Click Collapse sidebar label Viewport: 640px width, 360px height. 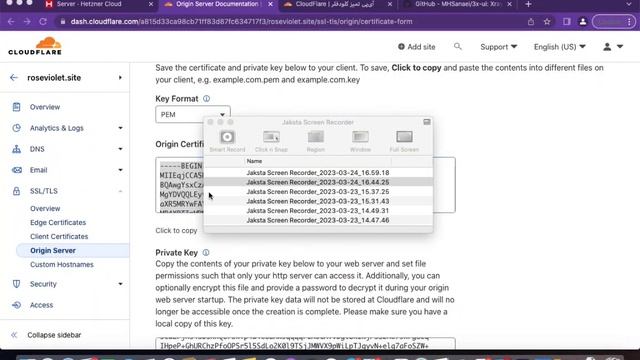[x=54, y=335]
